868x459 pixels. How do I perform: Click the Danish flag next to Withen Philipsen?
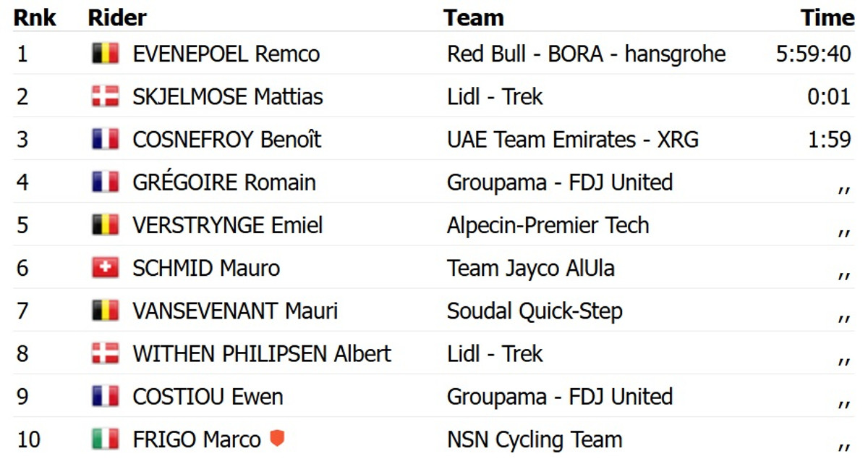pyautogui.click(x=105, y=353)
